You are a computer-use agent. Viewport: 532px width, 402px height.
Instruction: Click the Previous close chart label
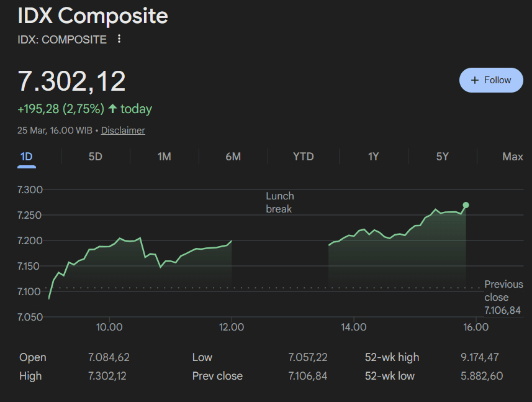(x=503, y=291)
